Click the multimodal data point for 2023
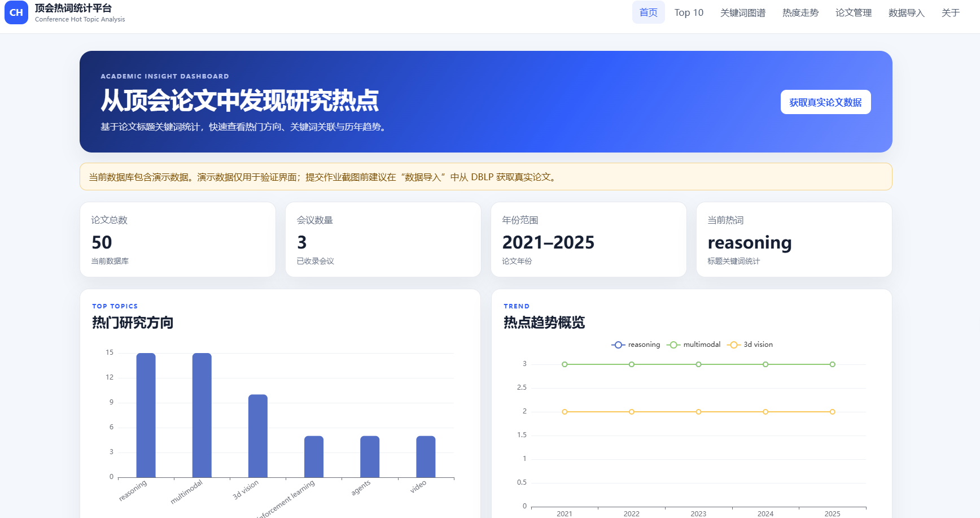This screenshot has height=518, width=980. pos(698,364)
